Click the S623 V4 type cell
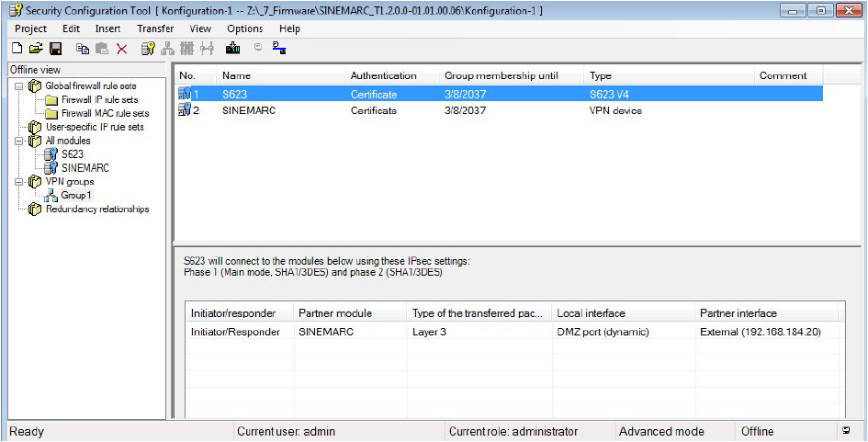This screenshot has width=868, height=442. coord(609,94)
